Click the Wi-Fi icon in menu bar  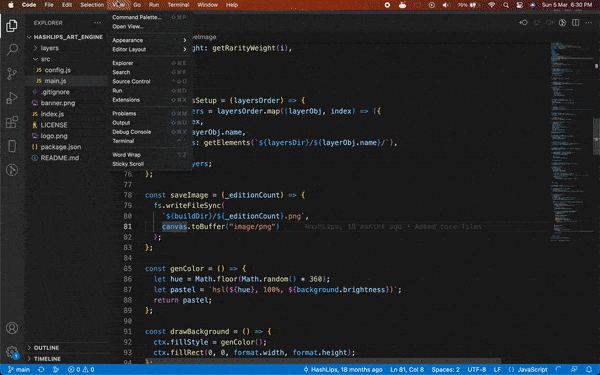[x=492, y=5]
